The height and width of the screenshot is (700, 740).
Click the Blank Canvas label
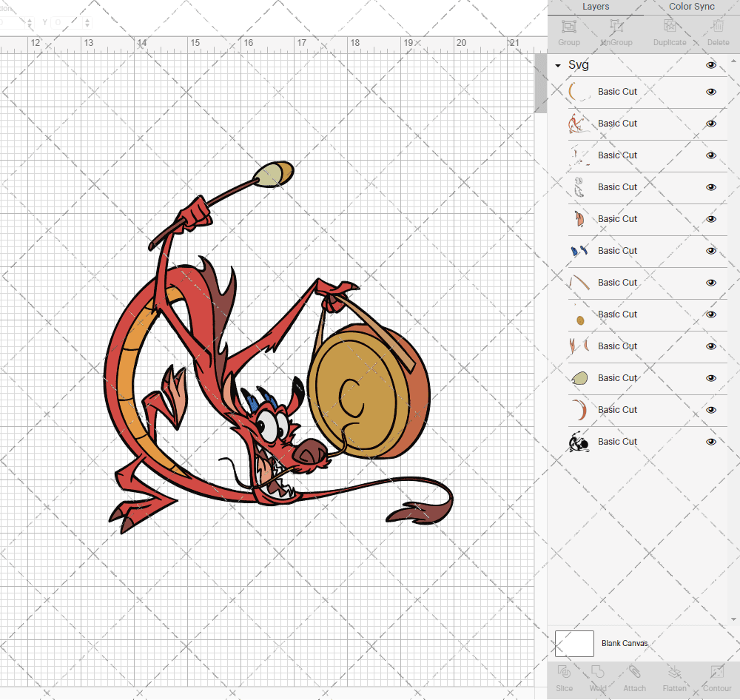coord(625,643)
